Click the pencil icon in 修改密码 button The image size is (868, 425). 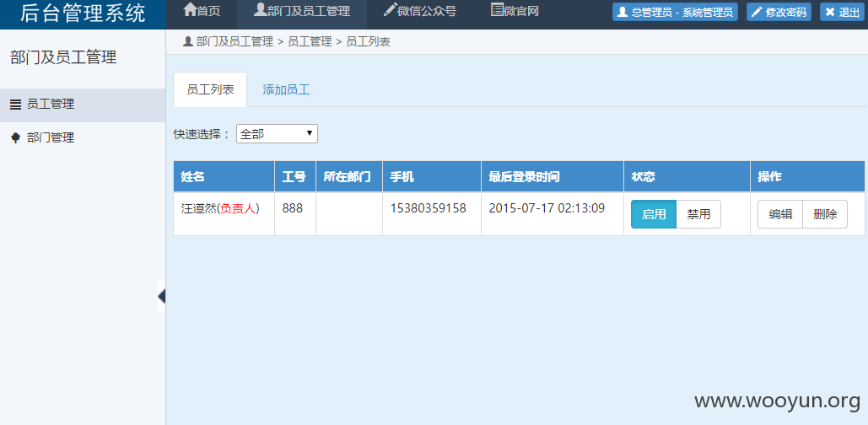[757, 12]
